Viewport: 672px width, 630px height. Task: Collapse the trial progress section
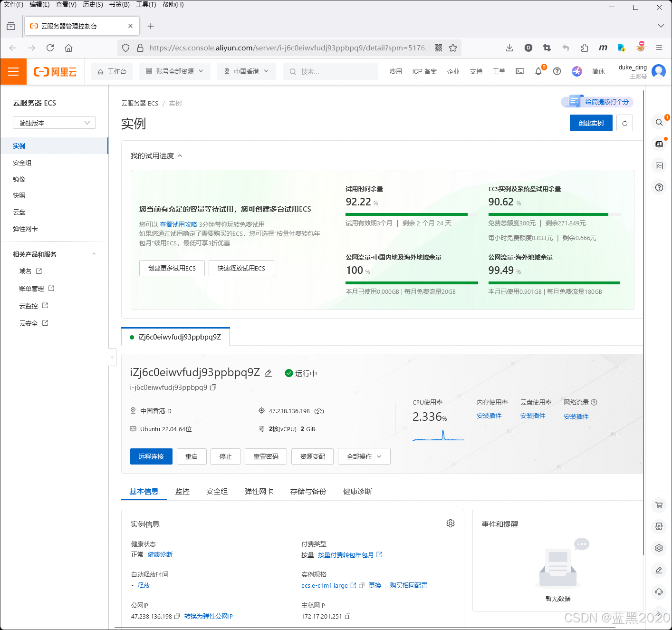[180, 156]
